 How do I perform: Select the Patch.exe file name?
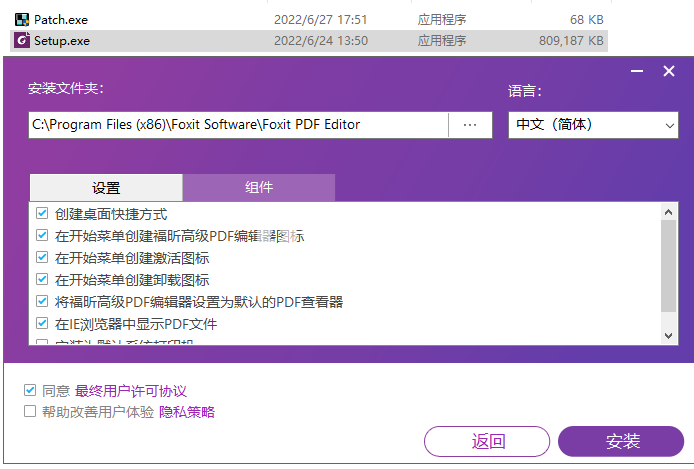(x=61, y=20)
